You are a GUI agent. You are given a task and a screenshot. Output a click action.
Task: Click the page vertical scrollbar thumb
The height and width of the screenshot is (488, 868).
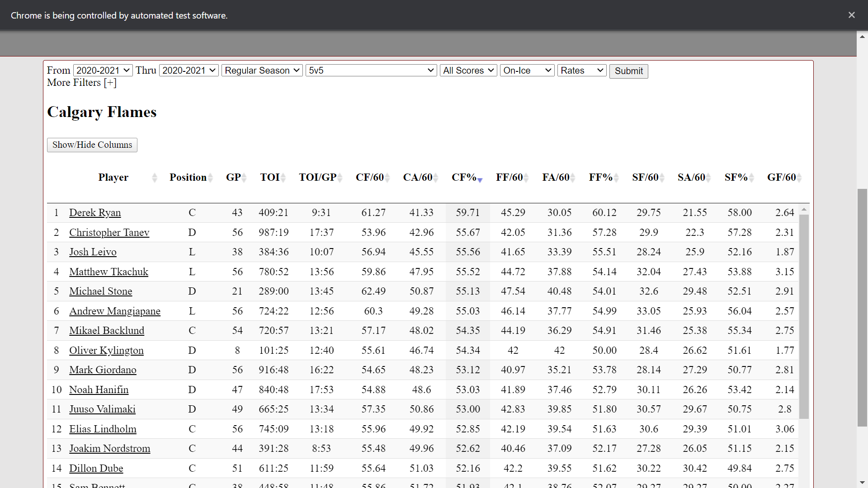(863, 307)
